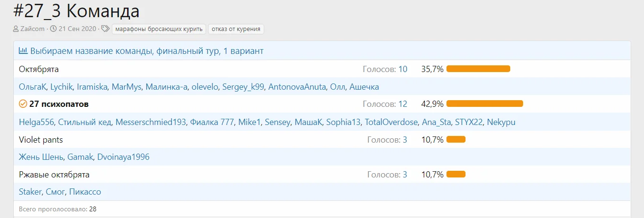Click the tags icon near the date
This screenshot has width=644, height=218.
coord(106,29)
